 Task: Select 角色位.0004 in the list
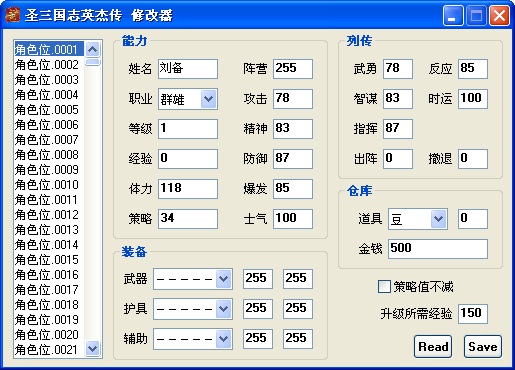tap(49, 95)
